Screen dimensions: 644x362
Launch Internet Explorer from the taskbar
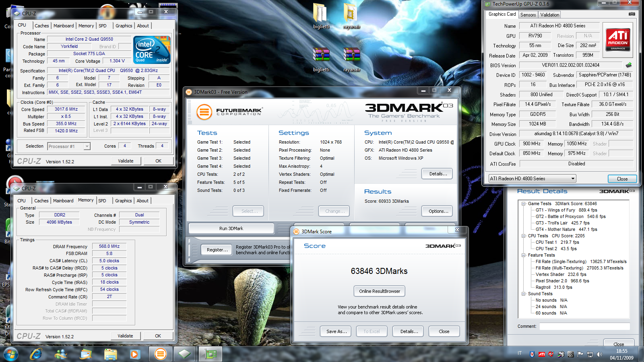(36, 354)
